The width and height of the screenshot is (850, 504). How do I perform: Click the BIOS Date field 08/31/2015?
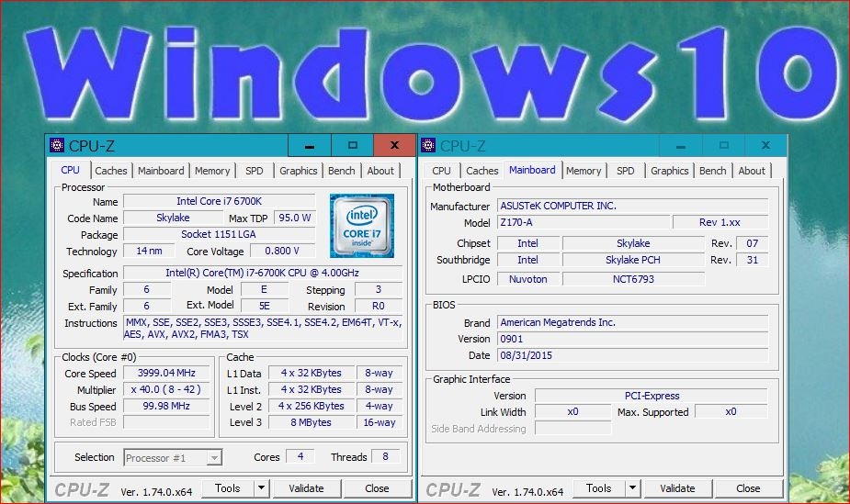(632, 355)
